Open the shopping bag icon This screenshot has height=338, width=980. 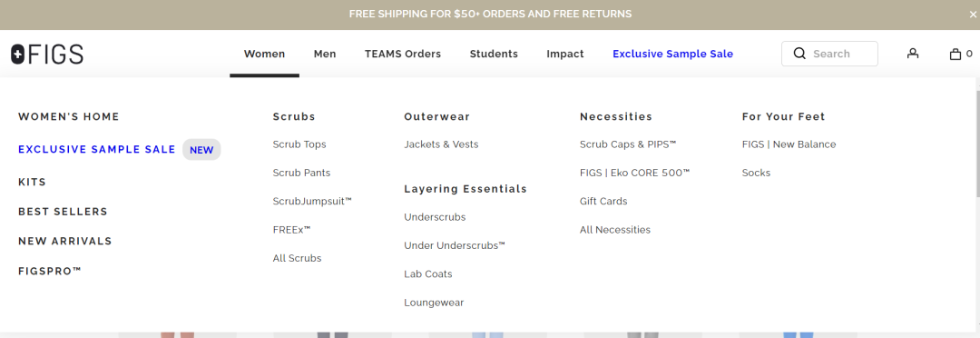[x=955, y=54]
